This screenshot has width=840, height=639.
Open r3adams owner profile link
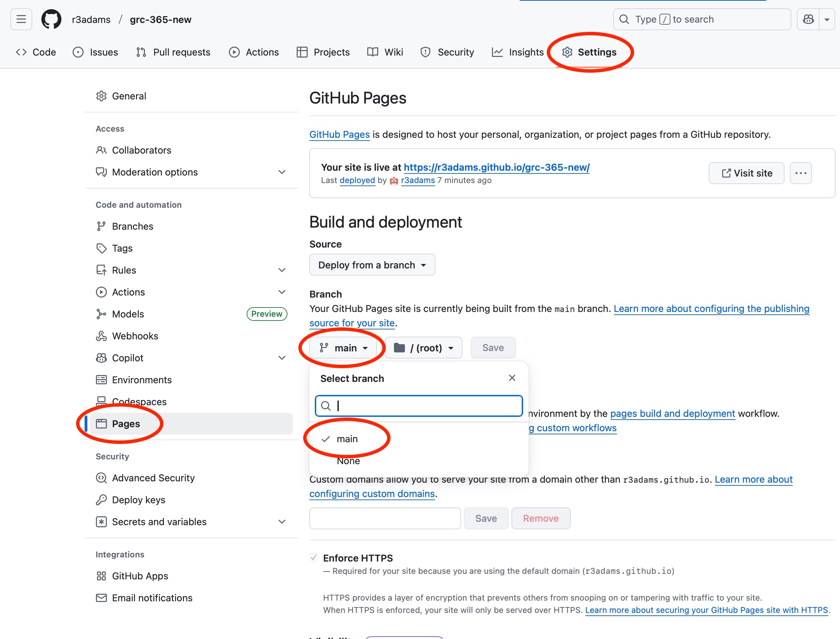tap(91, 20)
